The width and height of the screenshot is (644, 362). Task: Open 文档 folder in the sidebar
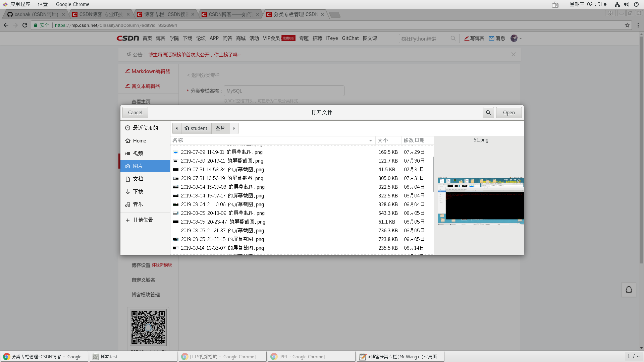click(x=145, y=179)
